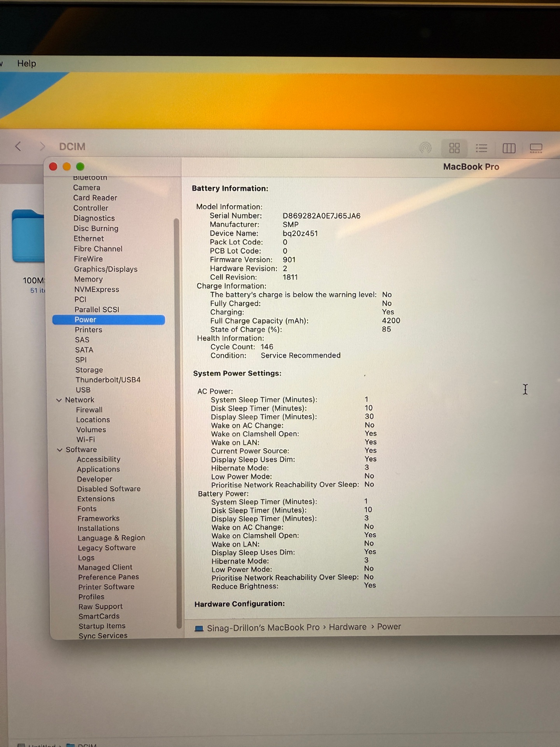Select Startup Items in sidebar
This screenshot has height=747, width=560.
pyautogui.click(x=102, y=626)
